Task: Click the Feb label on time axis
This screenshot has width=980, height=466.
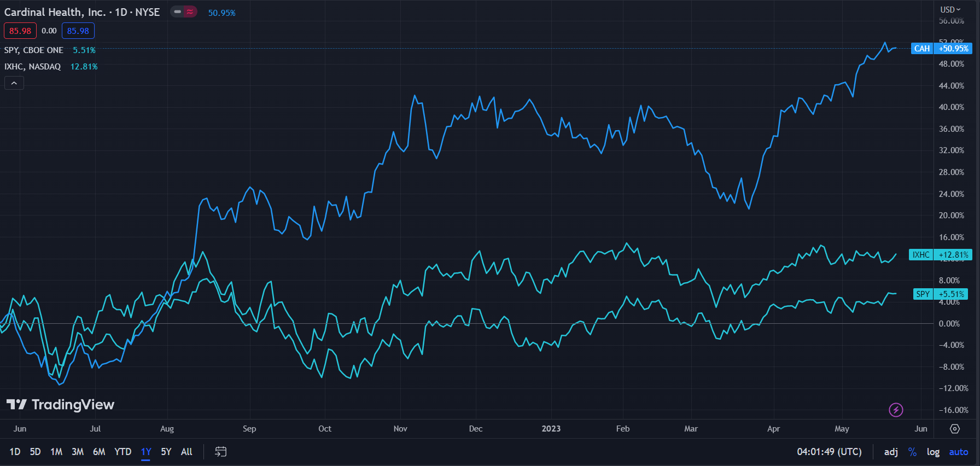Action: [623, 429]
